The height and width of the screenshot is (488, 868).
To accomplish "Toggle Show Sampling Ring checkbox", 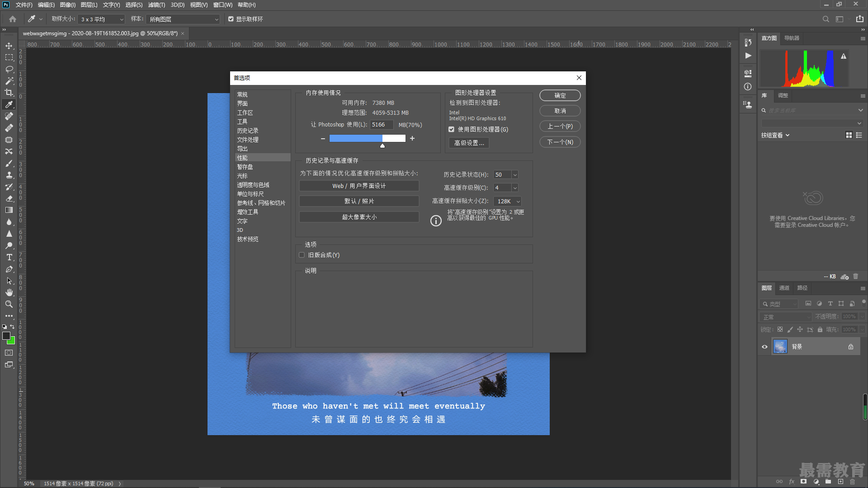I will click(x=231, y=19).
